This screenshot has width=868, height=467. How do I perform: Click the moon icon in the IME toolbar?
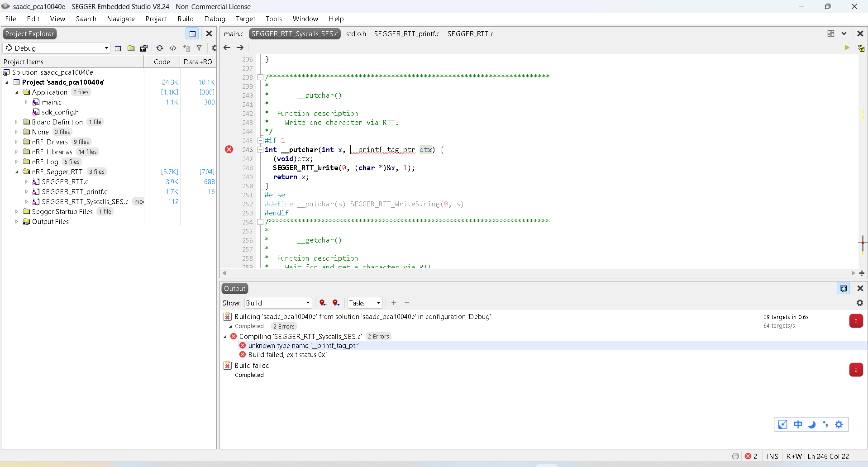[812, 424]
